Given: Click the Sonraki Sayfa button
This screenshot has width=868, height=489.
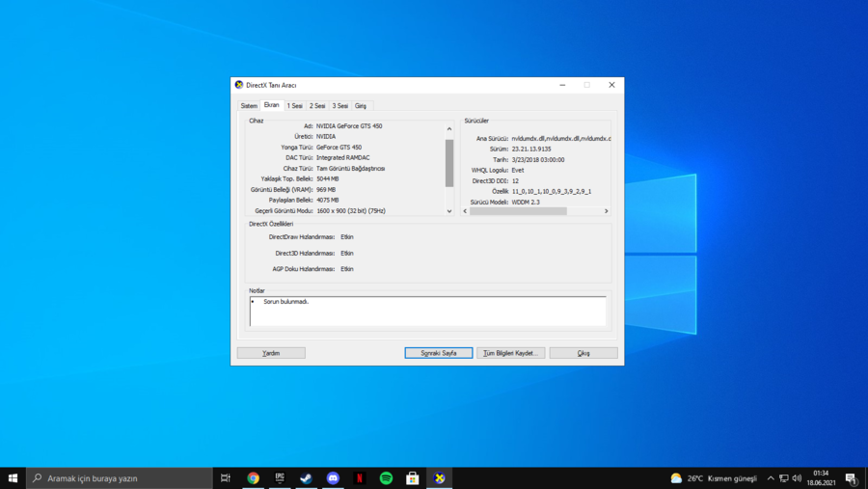Looking at the screenshot, I should tap(439, 353).
